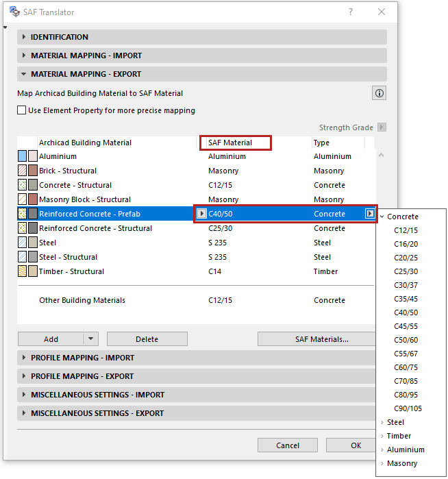Open SAF Material popup arrow on Prefab row
This screenshot has width=448, height=479.
[x=201, y=214]
